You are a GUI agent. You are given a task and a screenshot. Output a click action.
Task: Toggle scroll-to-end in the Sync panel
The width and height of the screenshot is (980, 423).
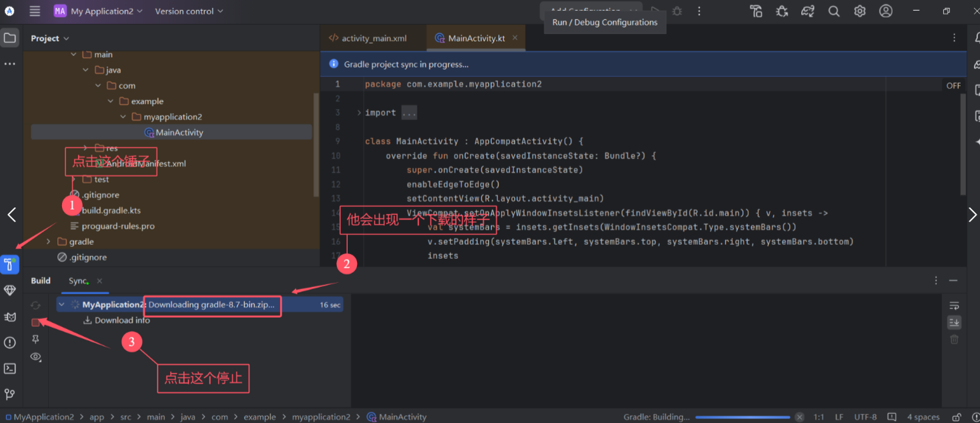[954, 322]
